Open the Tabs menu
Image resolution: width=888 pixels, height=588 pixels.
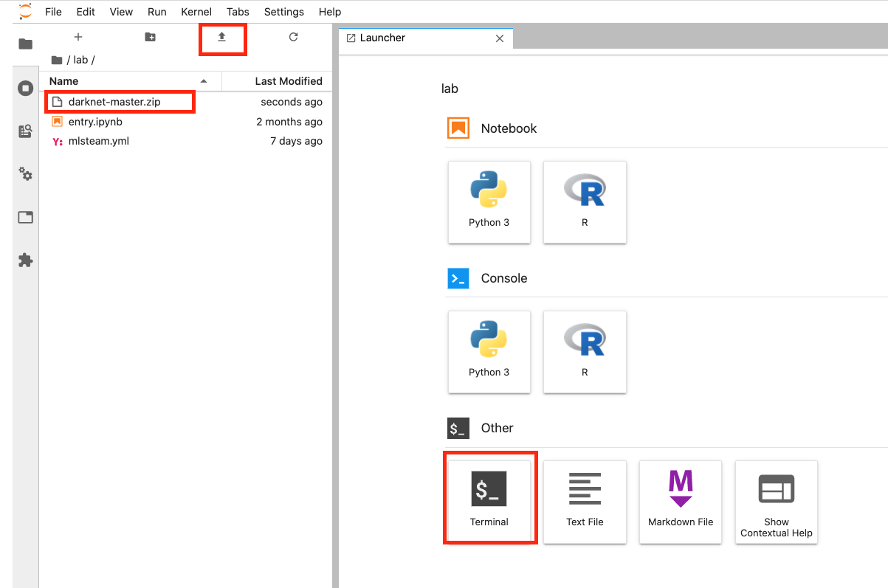(238, 12)
